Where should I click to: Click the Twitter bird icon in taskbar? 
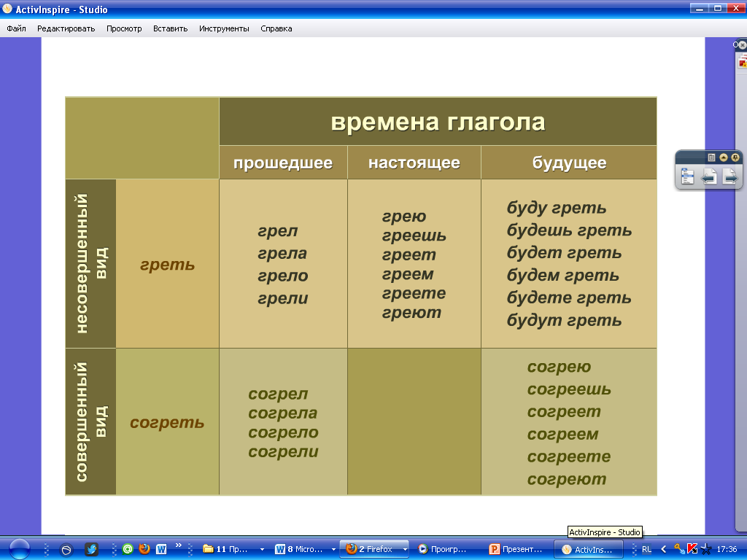click(x=91, y=549)
